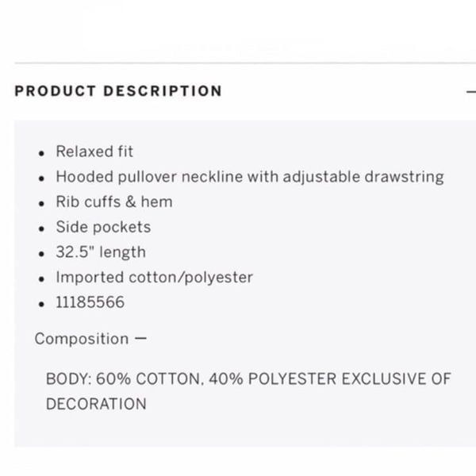Click the bullet beside 32.5" length
The width and height of the screenshot is (476, 476).
click(x=41, y=254)
